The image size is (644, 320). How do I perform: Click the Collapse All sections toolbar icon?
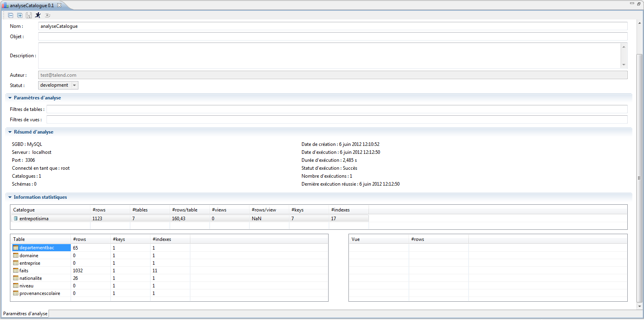tap(11, 16)
